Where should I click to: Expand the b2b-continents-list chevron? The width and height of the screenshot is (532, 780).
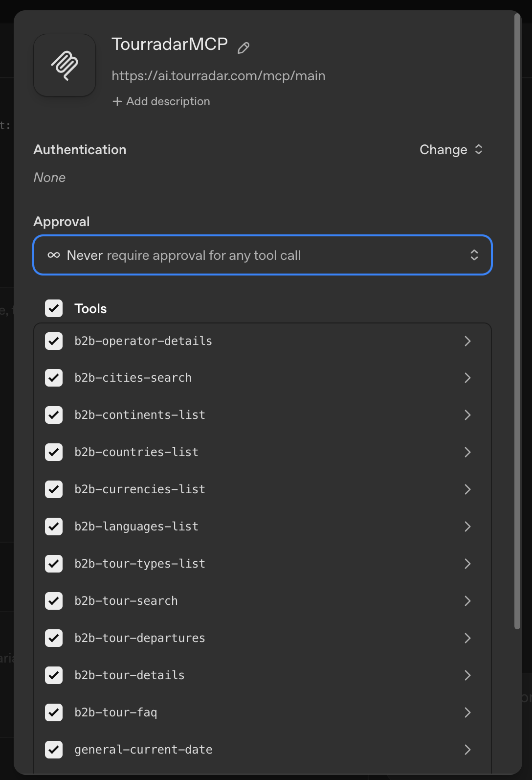(467, 415)
